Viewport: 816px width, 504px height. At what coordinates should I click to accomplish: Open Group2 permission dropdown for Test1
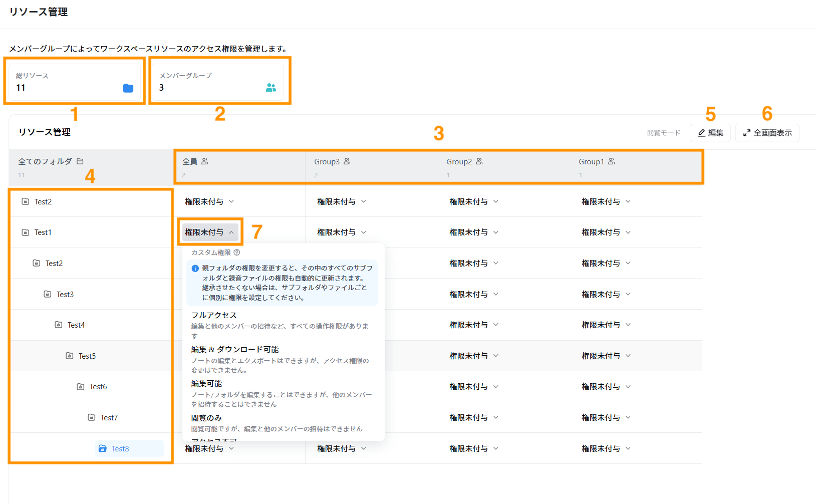pyautogui.click(x=474, y=232)
